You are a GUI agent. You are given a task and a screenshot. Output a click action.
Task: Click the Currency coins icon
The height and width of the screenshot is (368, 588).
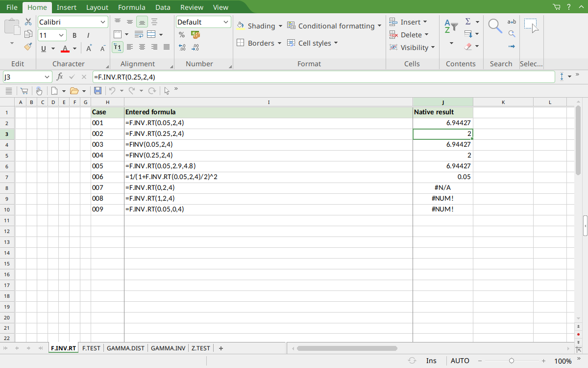tap(196, 35)
